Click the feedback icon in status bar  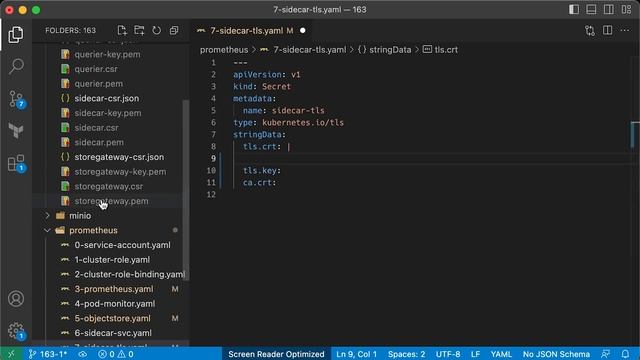606,354
